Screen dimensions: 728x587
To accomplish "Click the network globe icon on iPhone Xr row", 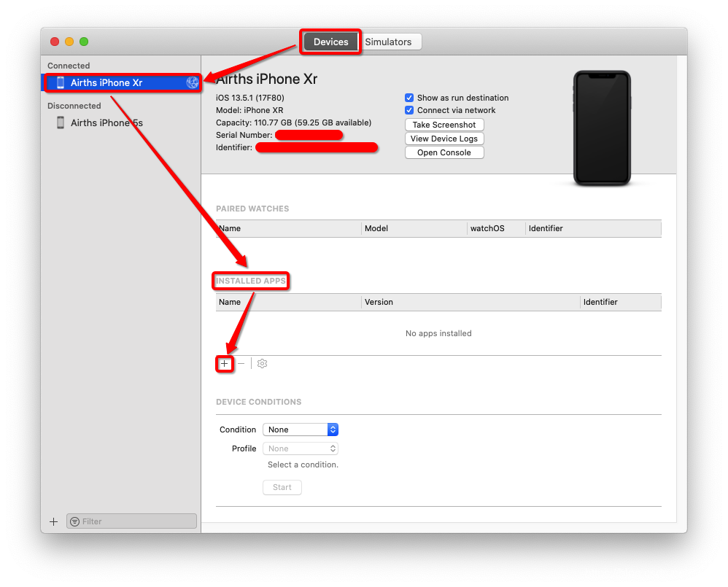I will click(193, 82).
